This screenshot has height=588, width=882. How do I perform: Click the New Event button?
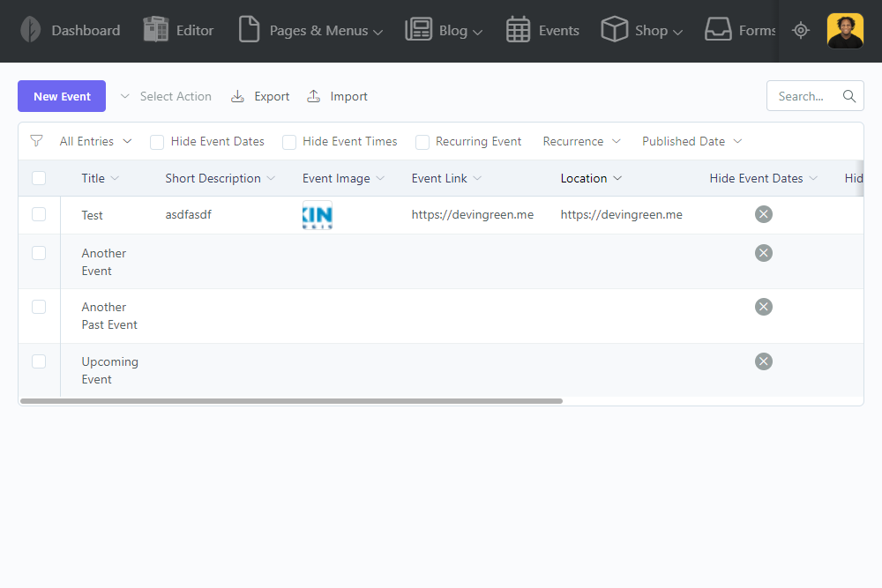(62, 96)
